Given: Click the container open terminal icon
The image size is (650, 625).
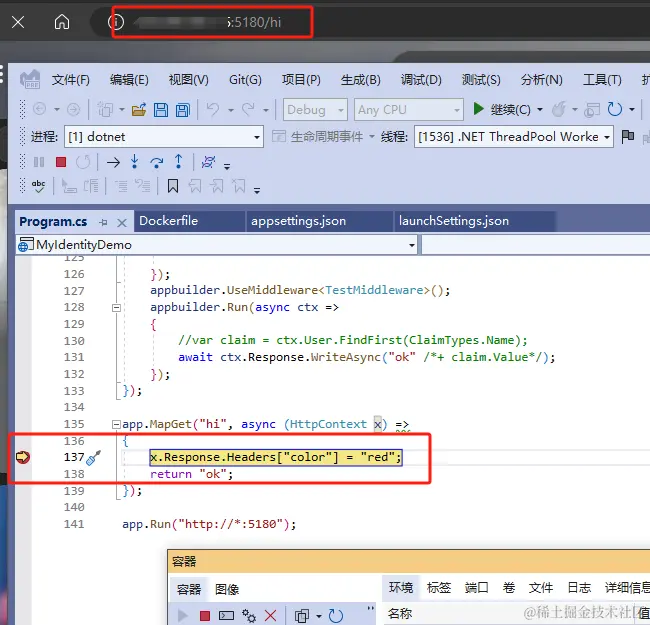Looking at the screenshot, I should coord(226,616).
